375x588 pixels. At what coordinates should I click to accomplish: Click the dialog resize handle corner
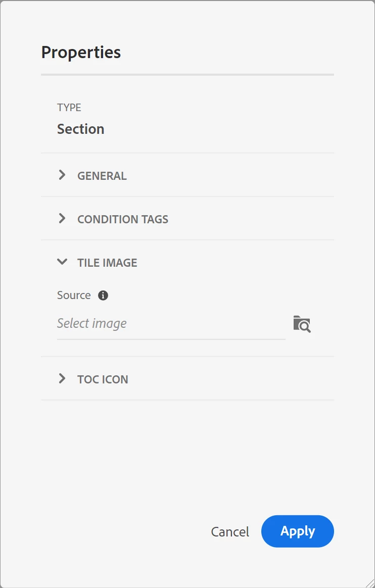click(369, 582)
